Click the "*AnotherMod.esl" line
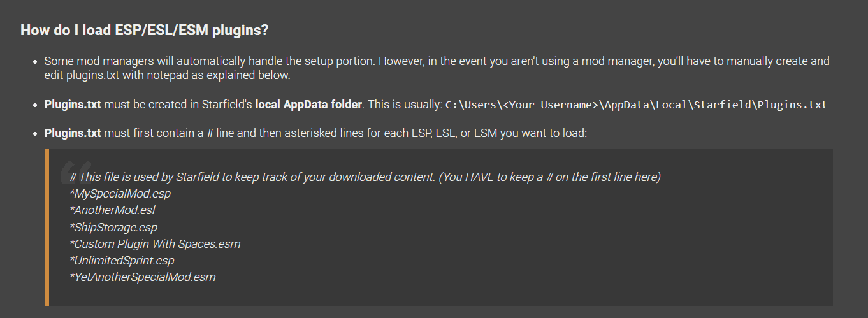This screenshot has width=868, height=318. (112, 210)
